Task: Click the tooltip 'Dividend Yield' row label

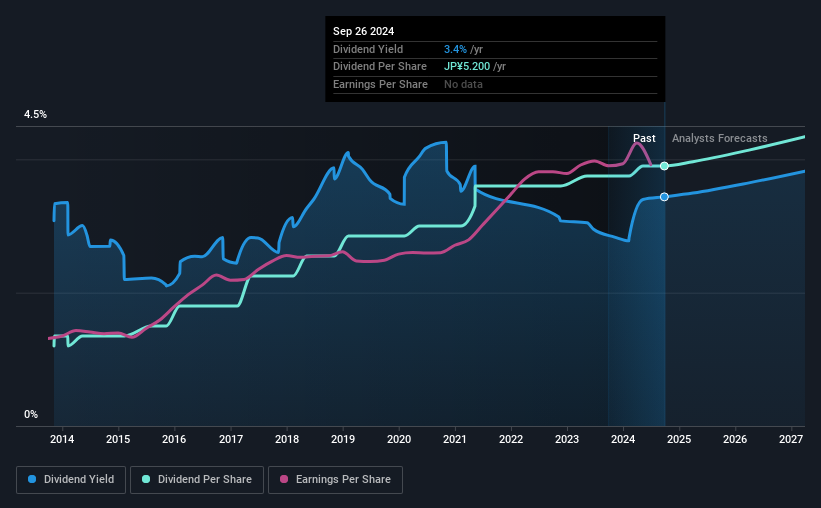Action: (368, 49)
